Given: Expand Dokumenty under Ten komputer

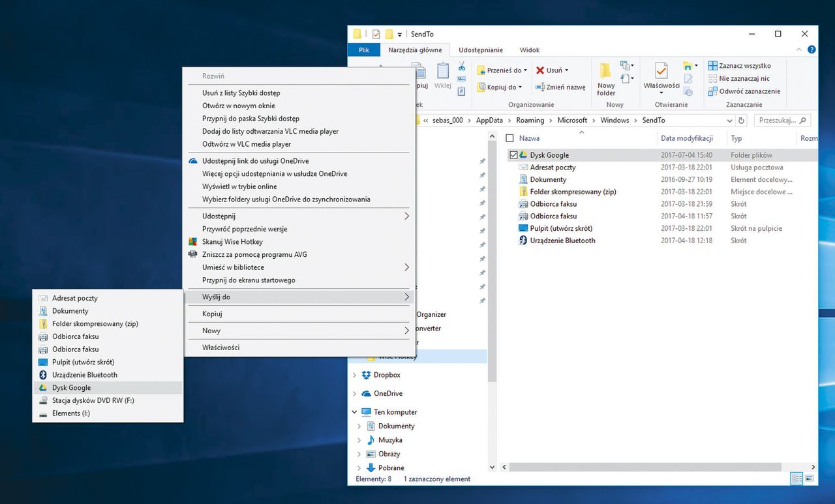Looking at the screenshot, I should 359,426.
